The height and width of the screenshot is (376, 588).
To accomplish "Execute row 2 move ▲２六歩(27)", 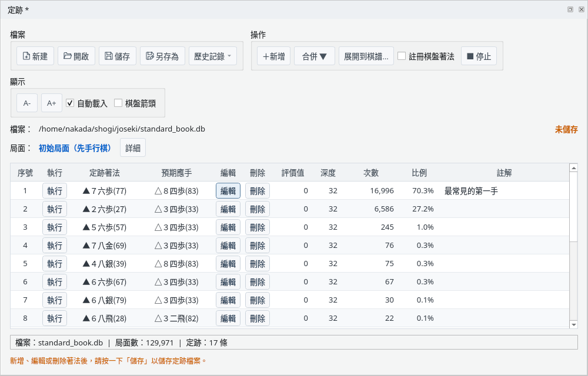I will (x=55, y=209).
